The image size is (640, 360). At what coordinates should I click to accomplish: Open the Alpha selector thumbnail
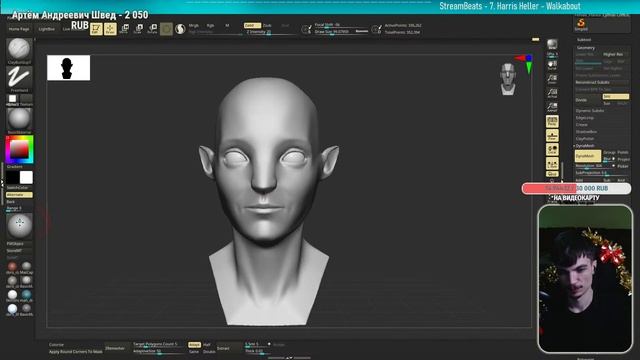click(x=13, y=99)
